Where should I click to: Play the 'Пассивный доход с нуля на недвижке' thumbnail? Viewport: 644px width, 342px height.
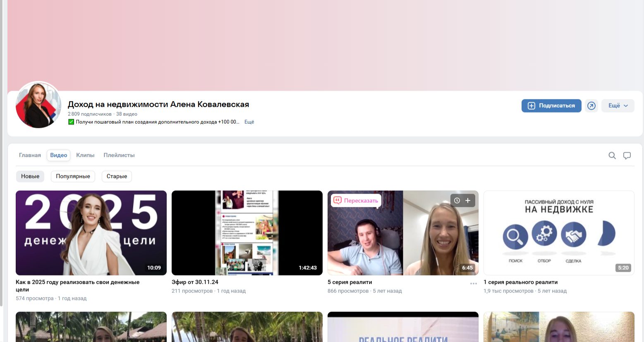(x=559, y=233)
